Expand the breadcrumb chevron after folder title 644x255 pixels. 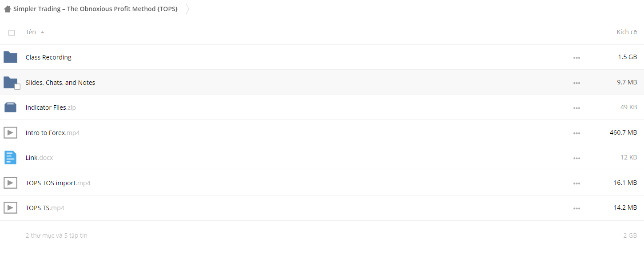point(187,9)
